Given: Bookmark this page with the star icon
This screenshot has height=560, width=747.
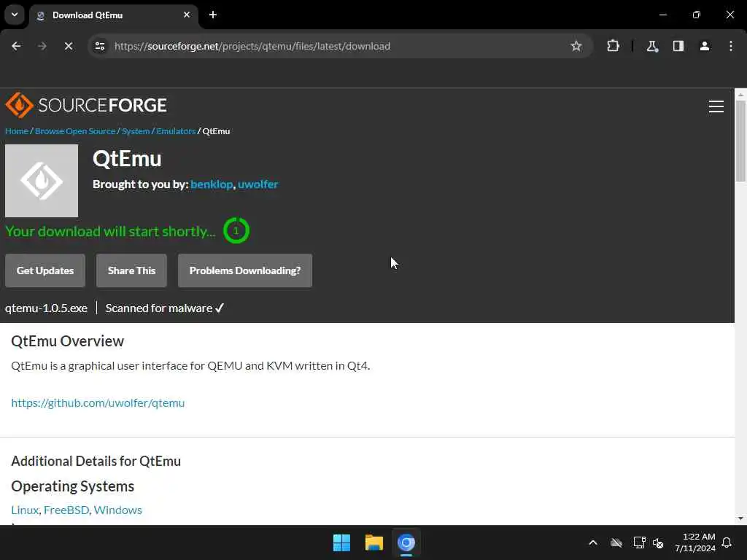Looking at the screenshot, I should [x=576, y=46].
